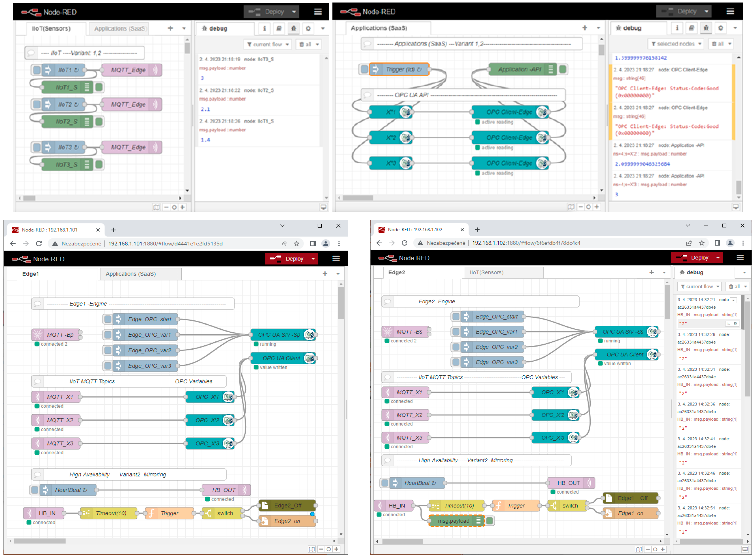Switch to Applications (SaaS) tab in Edge1 window

click(131, 274)
